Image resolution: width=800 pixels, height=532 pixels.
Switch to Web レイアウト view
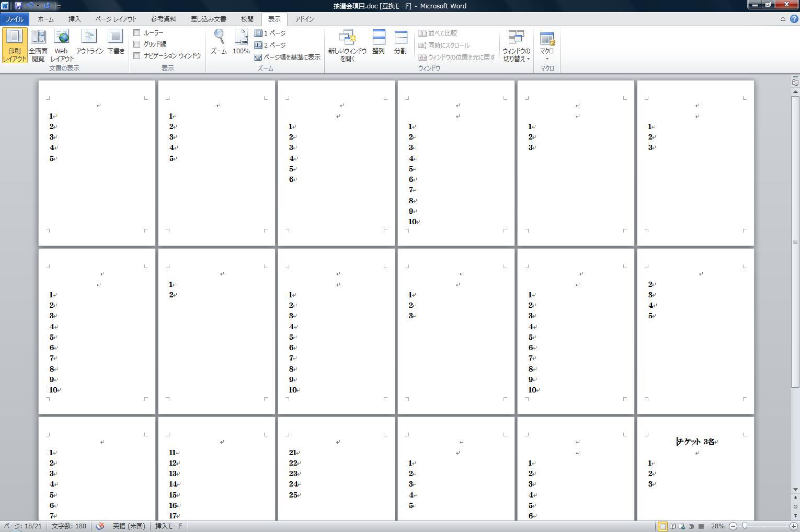[62, 45]
